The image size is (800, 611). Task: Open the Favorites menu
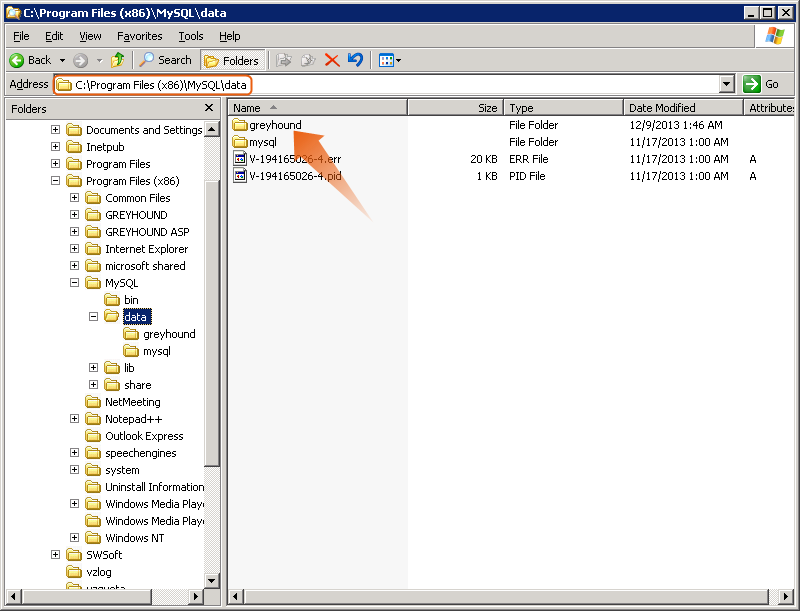139,36
